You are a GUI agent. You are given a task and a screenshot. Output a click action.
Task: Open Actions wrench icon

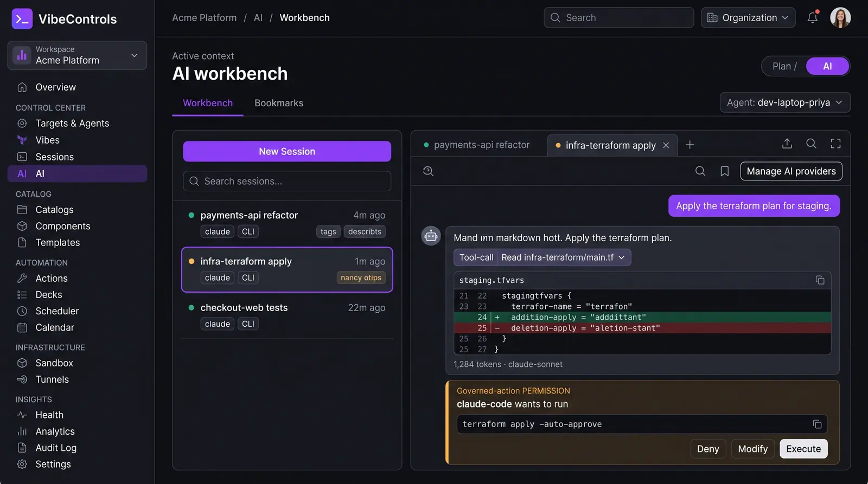(x=22, y=278)
